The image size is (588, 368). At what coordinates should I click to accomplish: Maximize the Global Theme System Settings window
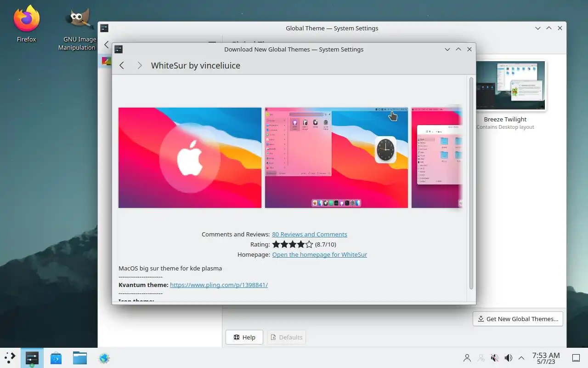[x=549, y=28]
